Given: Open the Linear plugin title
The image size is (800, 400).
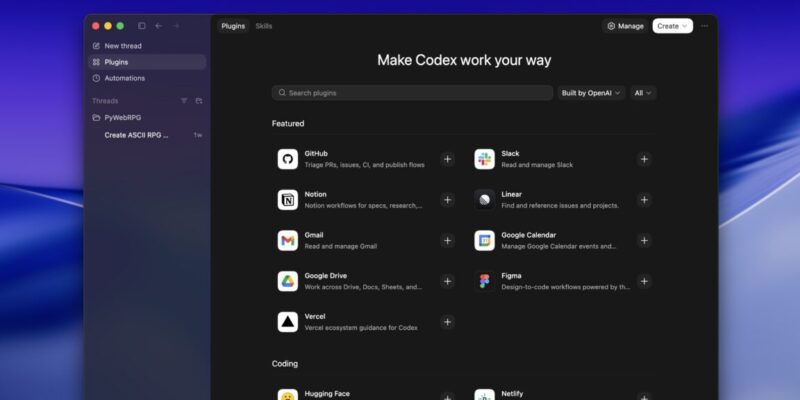Looking at the screenshot, I should [x=511, y=194].
